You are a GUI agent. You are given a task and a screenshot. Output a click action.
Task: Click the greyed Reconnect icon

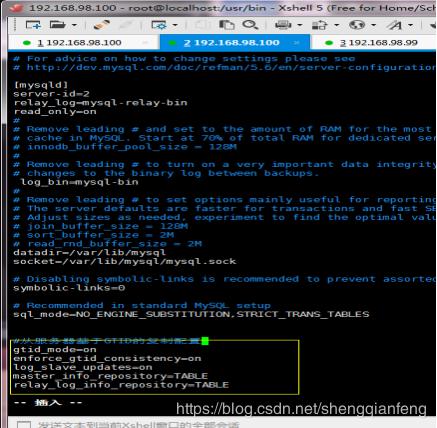(127, 25)
